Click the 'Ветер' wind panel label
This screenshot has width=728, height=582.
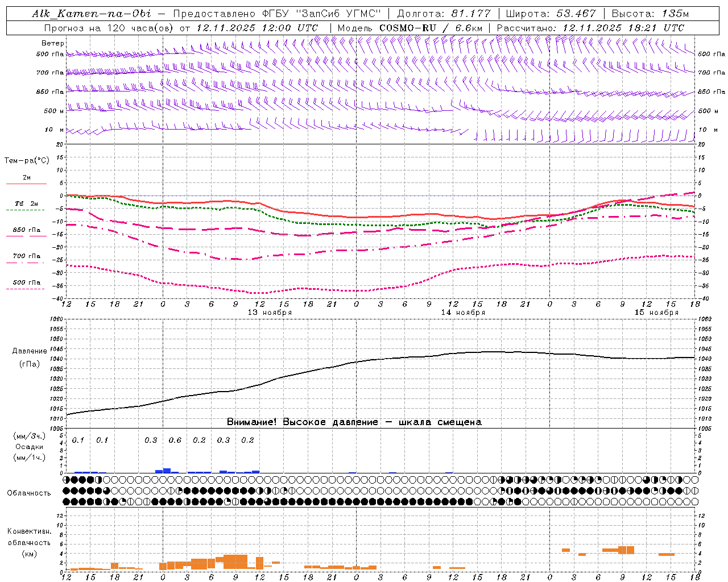click(53, 43)
